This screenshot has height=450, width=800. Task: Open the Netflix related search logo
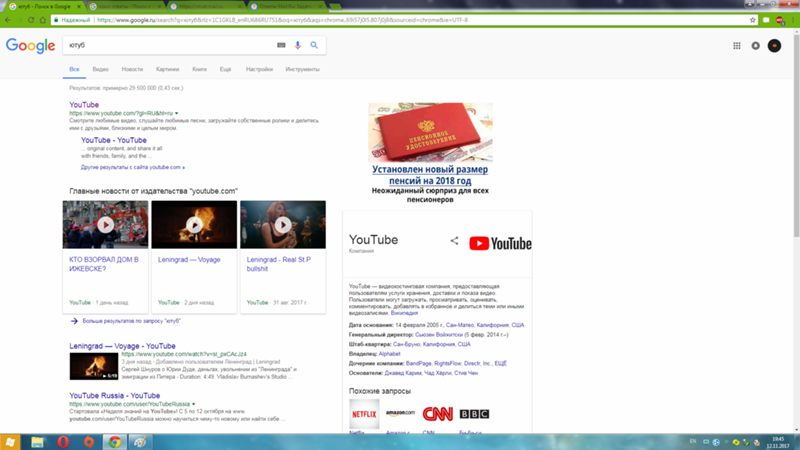pyautogui.click(x=364, y=414)
